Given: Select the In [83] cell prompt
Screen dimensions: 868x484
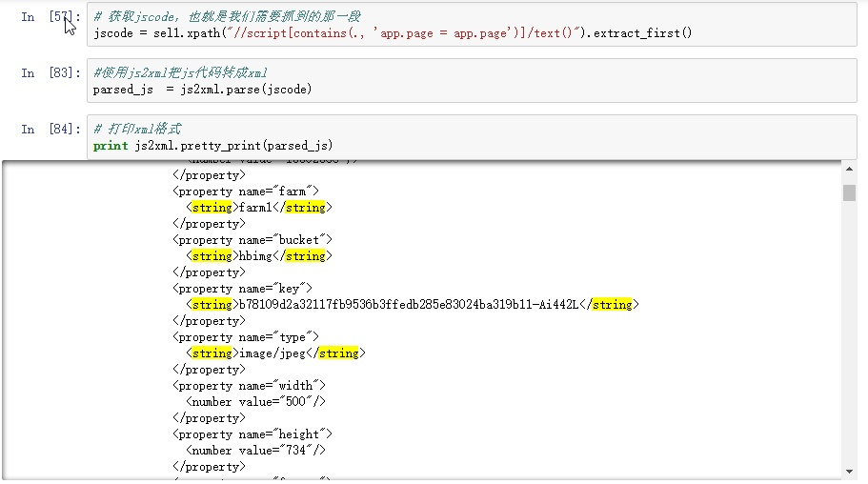Looking at the screenshot, I should pos(51,73).
